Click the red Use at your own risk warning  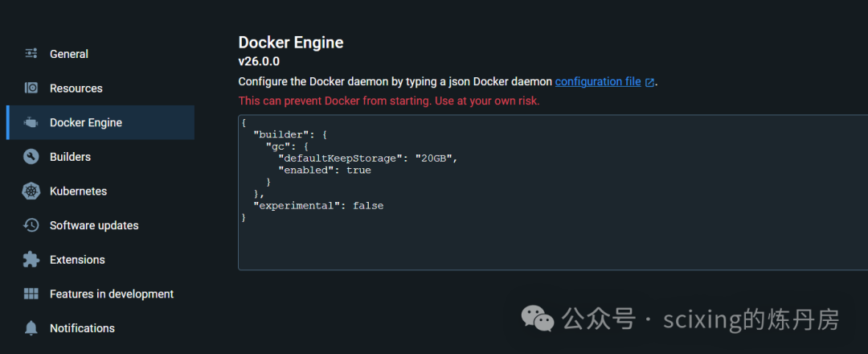389,101
